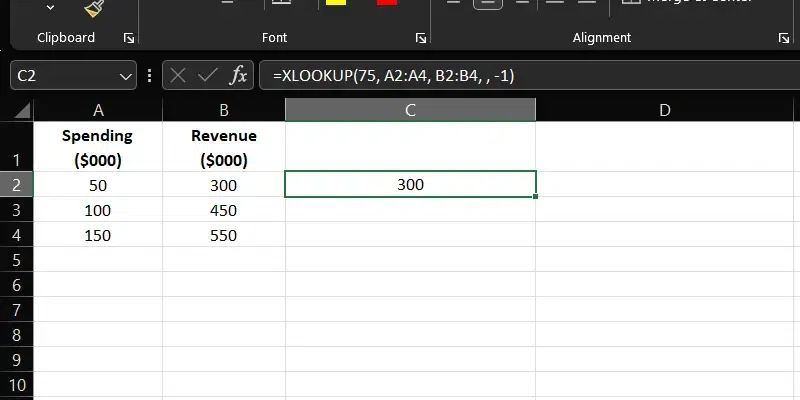Select column A header
Image resolution: width=800 pixels, height=400 pixels.
click(x=98, y=110)
